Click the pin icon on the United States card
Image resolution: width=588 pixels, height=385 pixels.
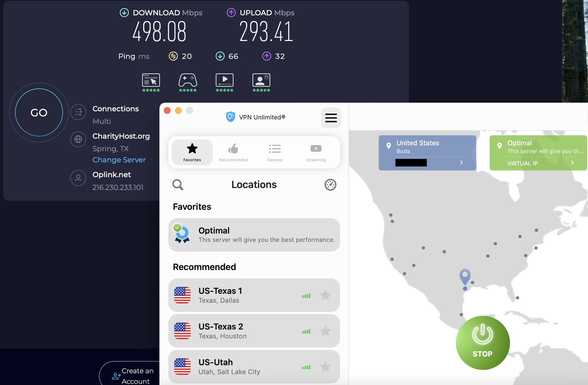389,146
